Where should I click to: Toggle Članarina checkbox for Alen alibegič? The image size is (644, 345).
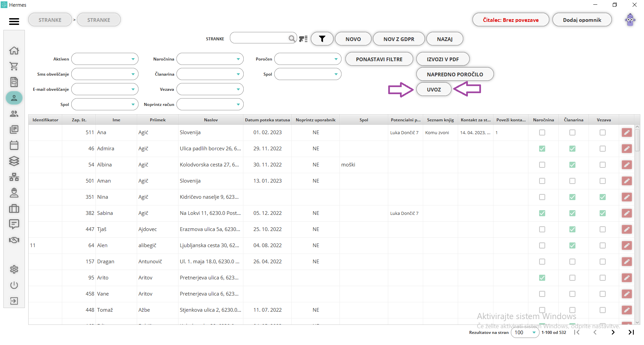pos(572,245)
